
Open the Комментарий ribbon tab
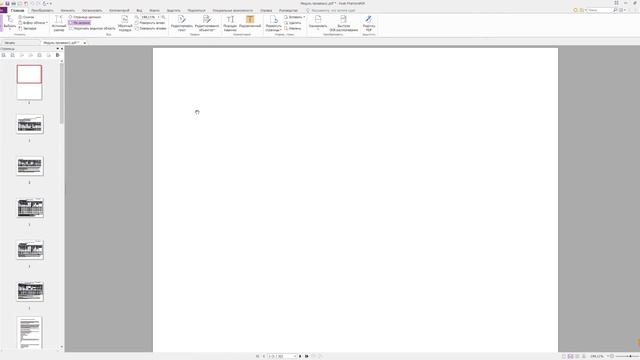pyautogui.click(x=119, y=10)
